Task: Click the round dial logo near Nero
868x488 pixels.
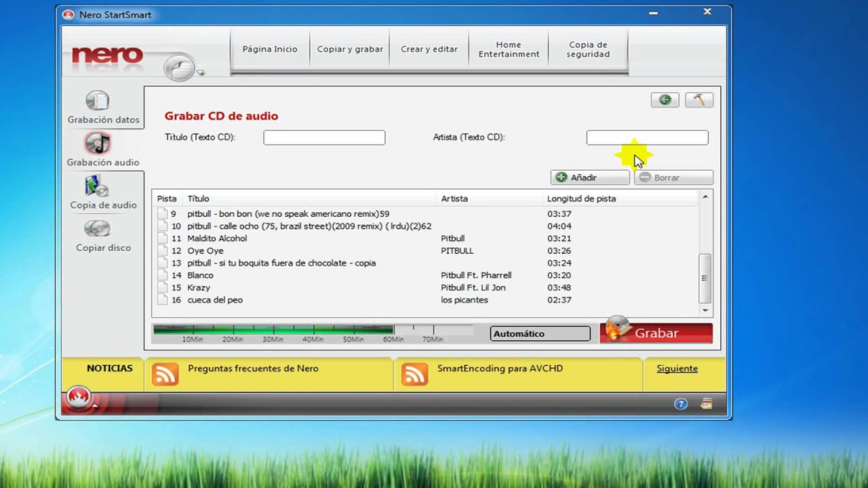Action: pos(180,68)
